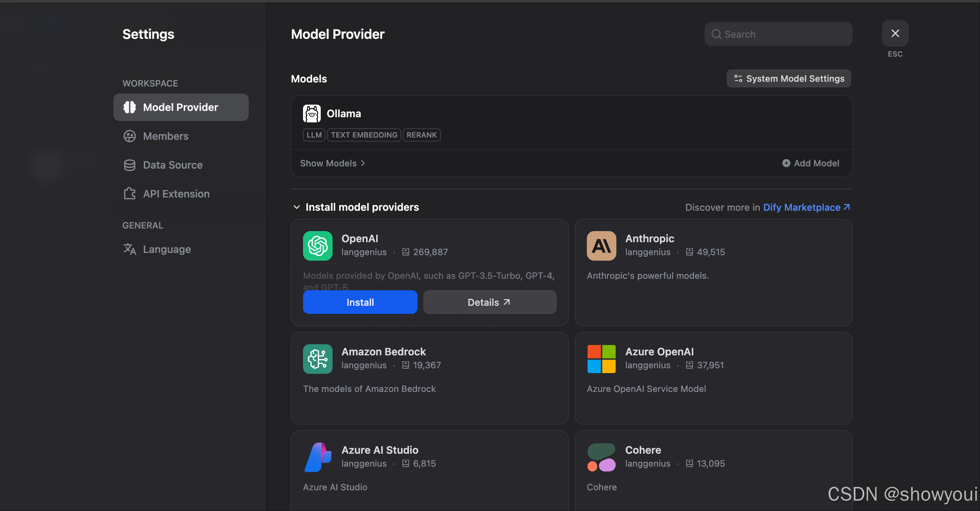Open Details for the OpenAI provider

click(489, 302)
